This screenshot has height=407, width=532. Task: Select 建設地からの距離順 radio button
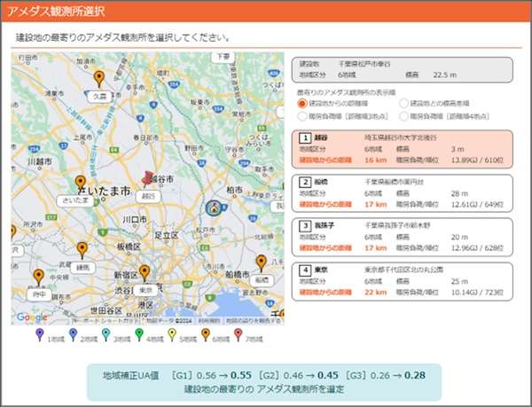coord(302,104)
